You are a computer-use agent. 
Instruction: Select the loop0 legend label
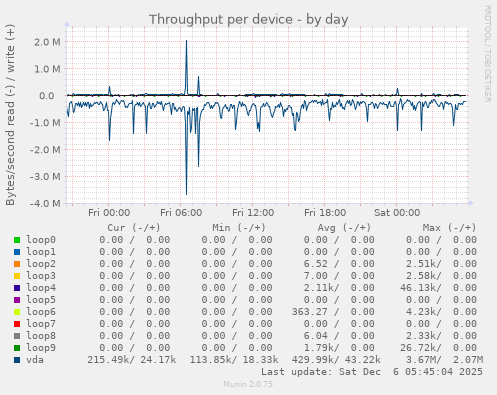(x=41, y=240)
